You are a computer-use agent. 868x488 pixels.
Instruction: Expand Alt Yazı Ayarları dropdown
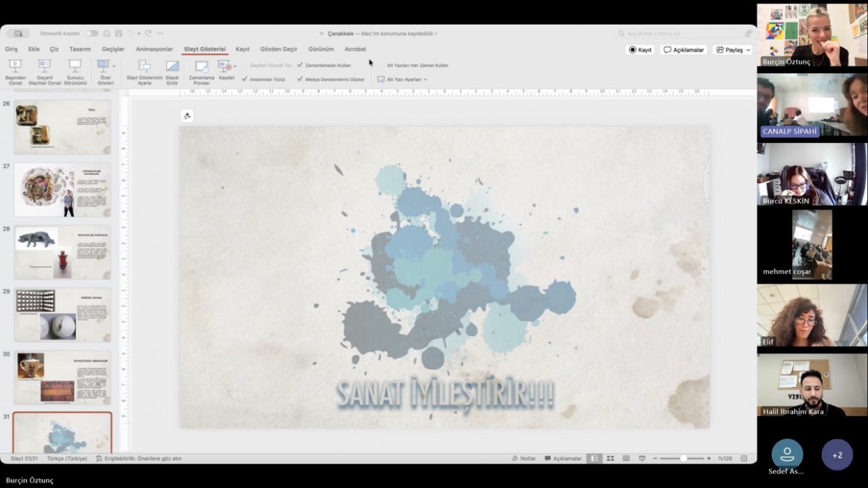pos(403,79)
